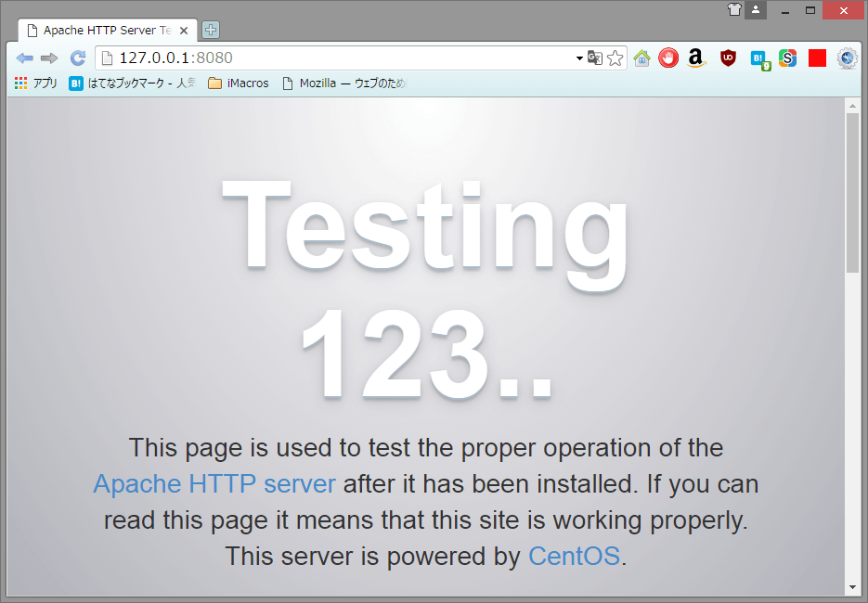Maximize the browser window

(x=810, y=10)
